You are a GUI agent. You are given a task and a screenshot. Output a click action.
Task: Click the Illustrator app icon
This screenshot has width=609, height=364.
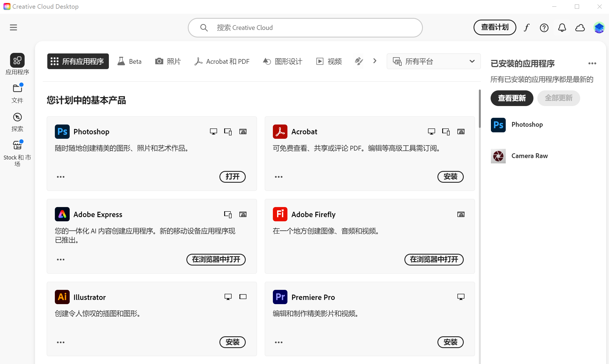coord(62,297)
